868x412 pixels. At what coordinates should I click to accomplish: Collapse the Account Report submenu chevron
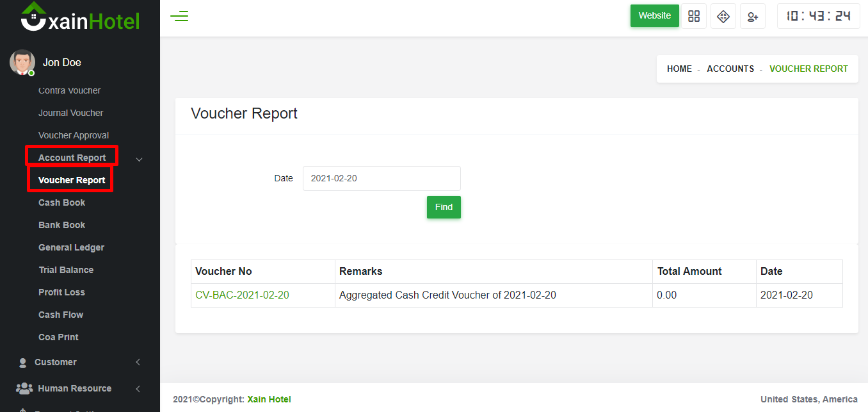(139, 159)
